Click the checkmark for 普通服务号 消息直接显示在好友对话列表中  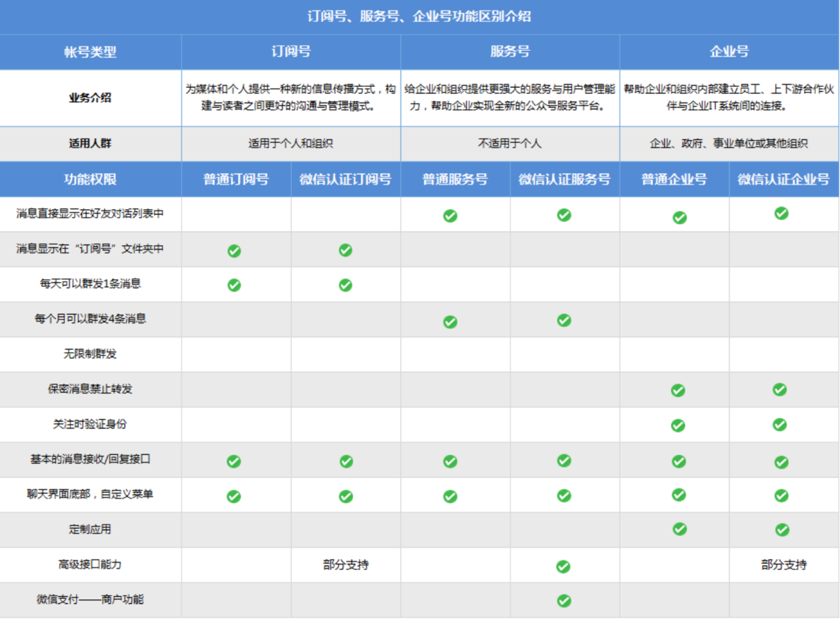(450, 215)
